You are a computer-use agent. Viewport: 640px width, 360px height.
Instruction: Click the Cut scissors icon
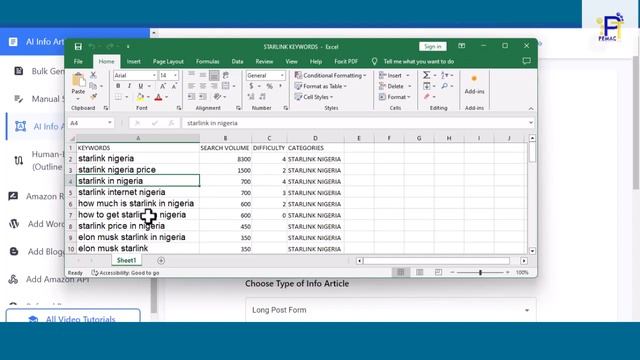[x=93, y=75]
